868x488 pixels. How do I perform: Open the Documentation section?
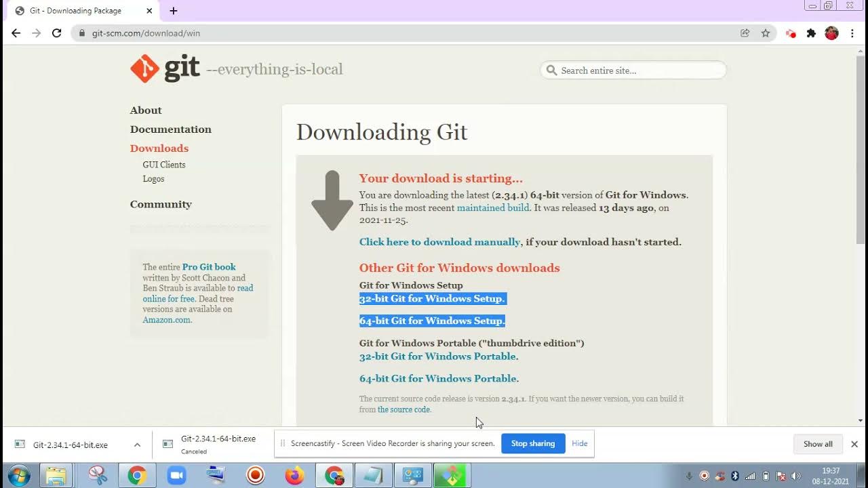coord(171,129)
